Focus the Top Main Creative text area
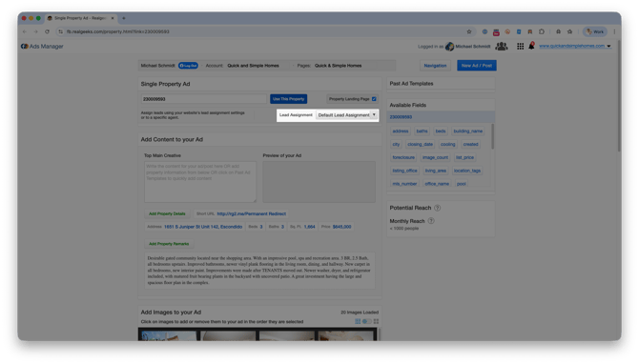Image resolution: width=639 pixels, height=364 pixels. click(200, 182)
